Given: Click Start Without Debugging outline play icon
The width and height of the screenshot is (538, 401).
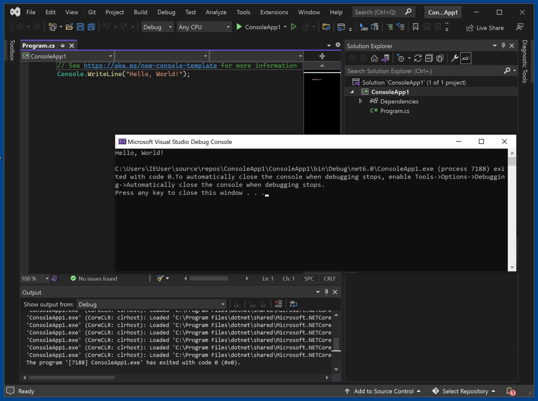Looking at the screenshot, I should click(293, 27).
